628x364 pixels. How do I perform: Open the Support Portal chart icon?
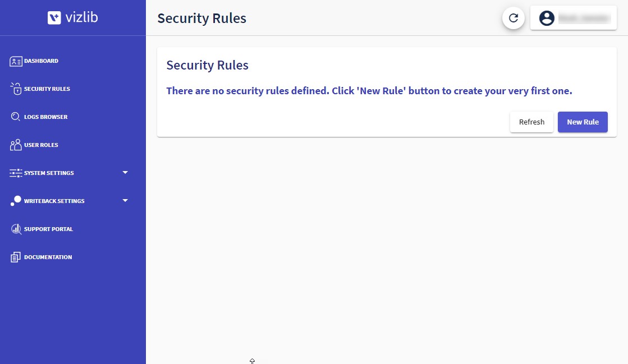[16, 229]
